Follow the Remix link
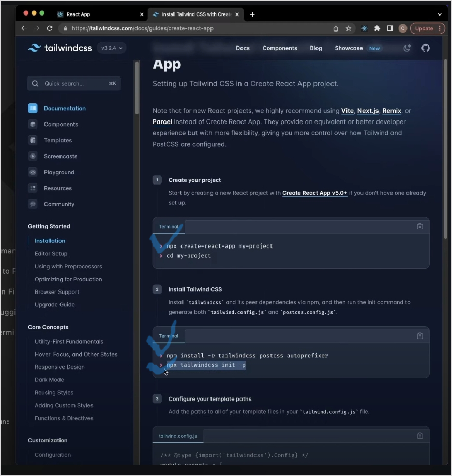 (391, 111)
